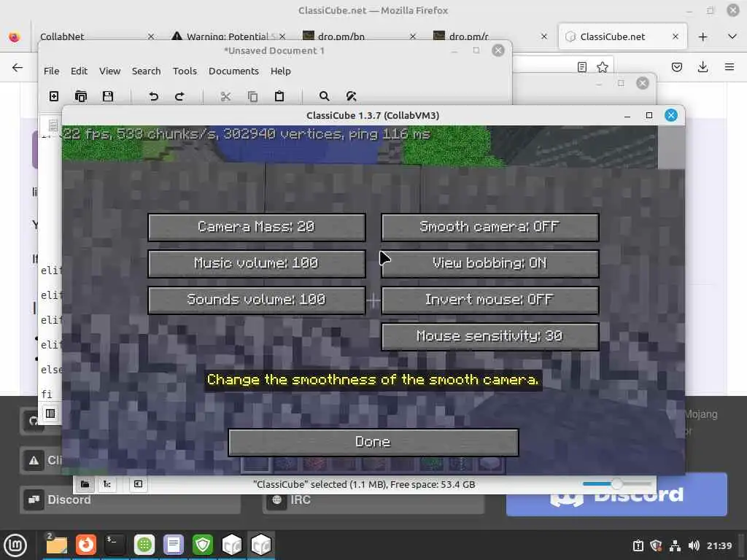Open the Search menu in text editor
Viewport: 747px width, 560px height.
click(x=146, y=71)
